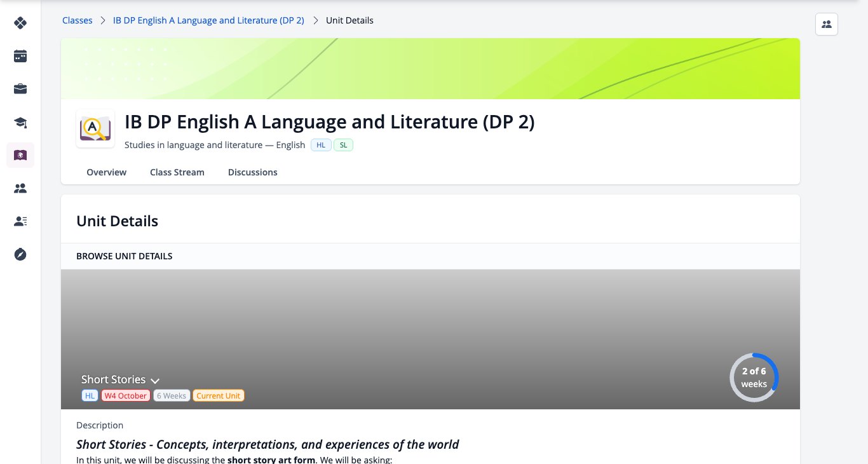The width and height of the screenshot is (868, 464).
Task: Open the briefcase portfolio icon
Action: 20,89
